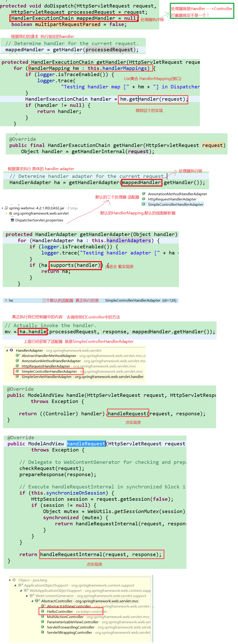Select the MultiActionController row label
Screen dimensions: 238x644
65,617
